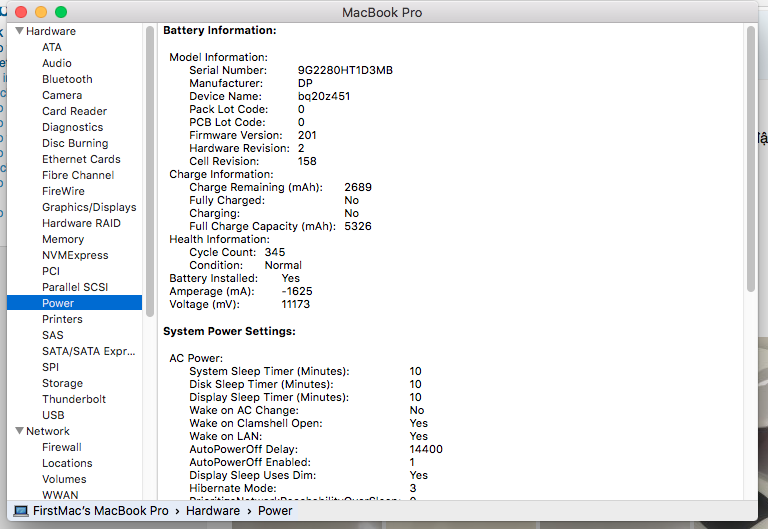Open the Printers sidebar entry
768x529 pixels.
62,319
